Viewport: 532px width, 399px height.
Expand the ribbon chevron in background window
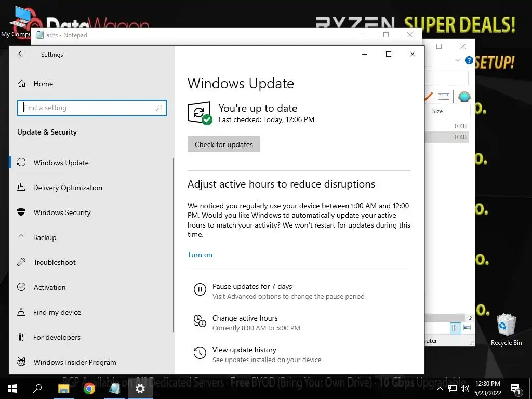(457, 60)
